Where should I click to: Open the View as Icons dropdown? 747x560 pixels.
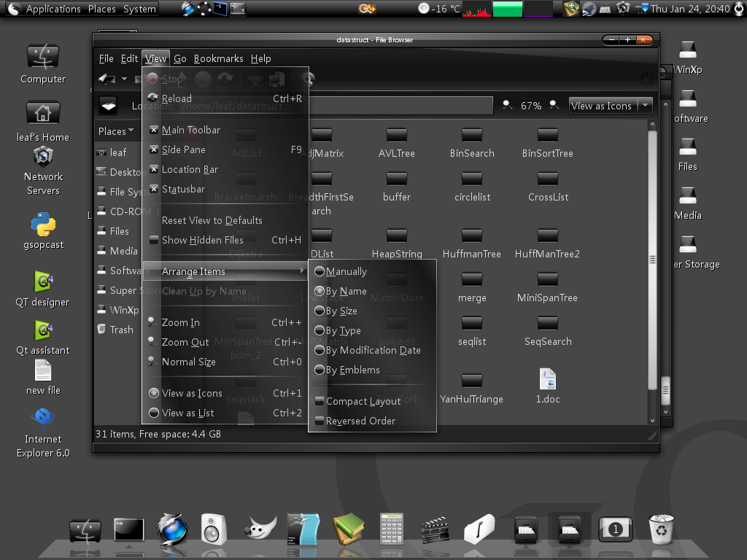coord(611,106)
